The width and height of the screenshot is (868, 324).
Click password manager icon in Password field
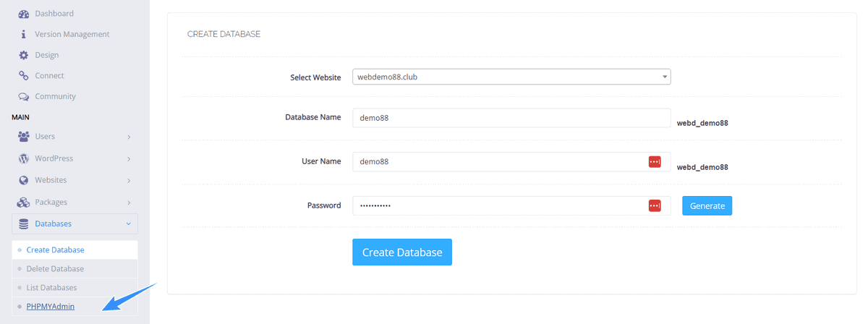tap(655, 206)
